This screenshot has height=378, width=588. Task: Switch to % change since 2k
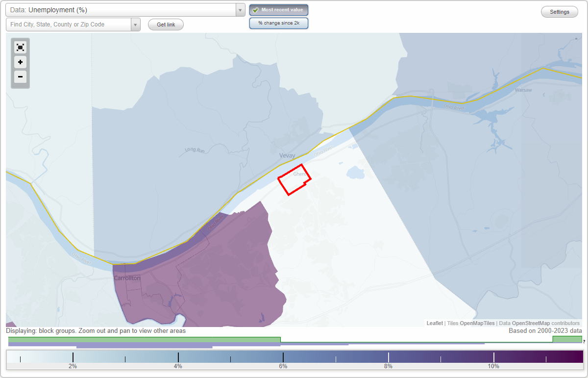279,23
